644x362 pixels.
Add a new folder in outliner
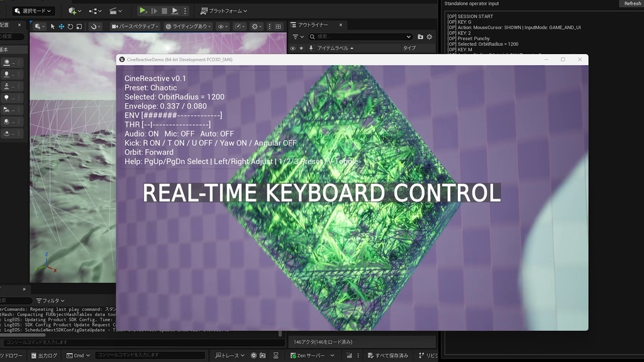(x=420, y=36)
